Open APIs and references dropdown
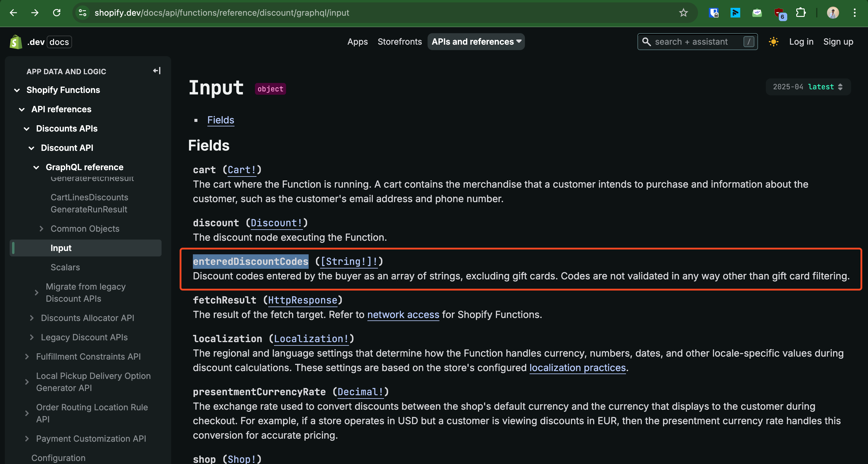This screenshot has width=868, height=464. 476,42
